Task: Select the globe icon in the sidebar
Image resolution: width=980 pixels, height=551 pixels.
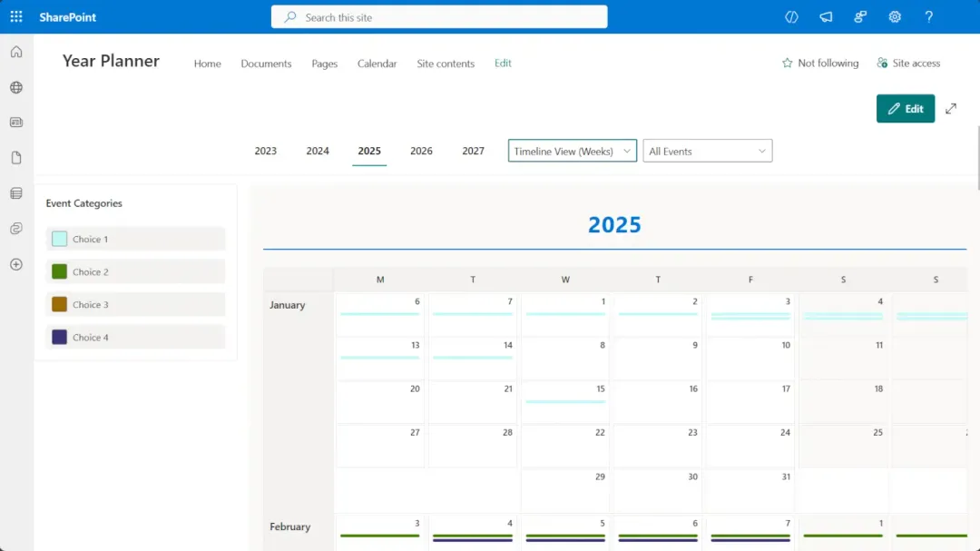Action: 15,87
